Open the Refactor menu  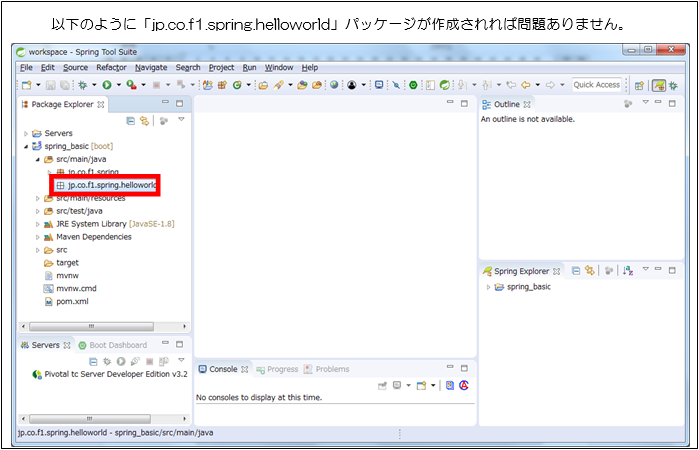tap(110, 67)
